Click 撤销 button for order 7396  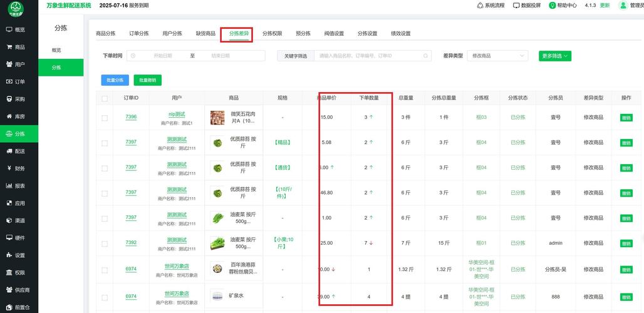[626, 118]
